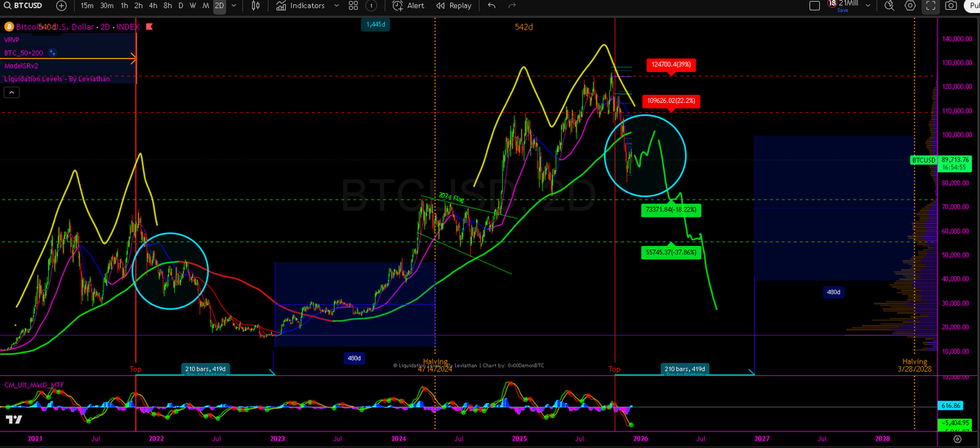Viewport: 980px width, 448px height.
Task: Click the Bitcoin symbol logo in legend
Action: coord(9,27)
